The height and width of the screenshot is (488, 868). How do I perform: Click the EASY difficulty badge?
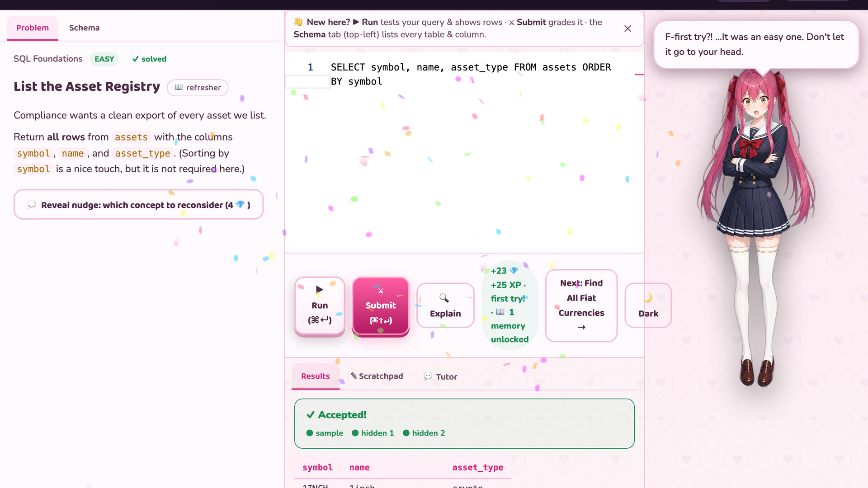point(104,59)
